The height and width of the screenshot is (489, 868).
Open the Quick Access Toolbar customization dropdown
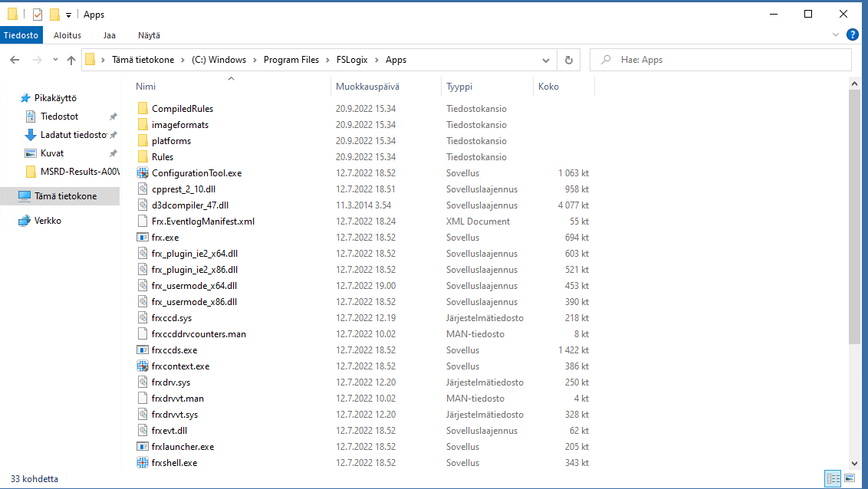(x=67, y=13)
